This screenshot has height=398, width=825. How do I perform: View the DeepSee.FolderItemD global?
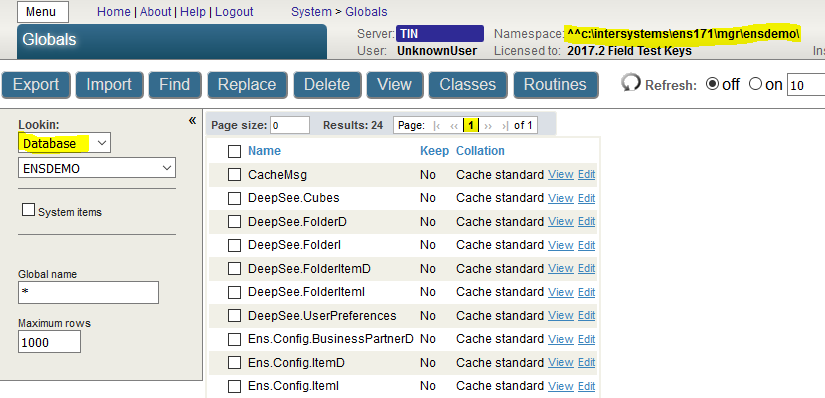click(x=560, y=268)
